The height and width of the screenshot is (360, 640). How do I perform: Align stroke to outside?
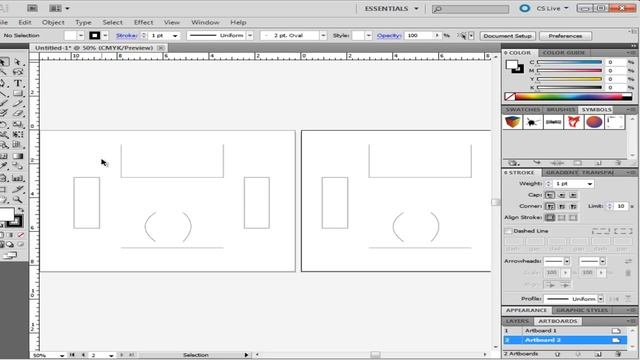(x=573, y=218)
